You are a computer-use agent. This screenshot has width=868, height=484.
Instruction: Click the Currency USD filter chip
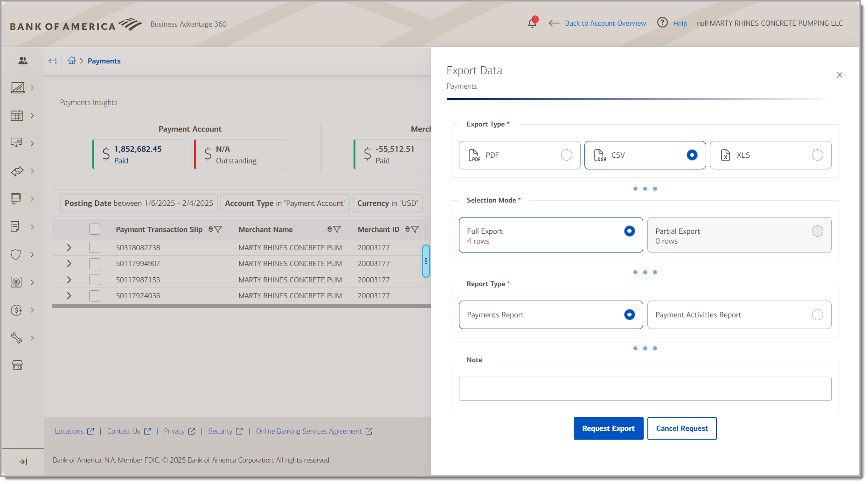[388, 203]
